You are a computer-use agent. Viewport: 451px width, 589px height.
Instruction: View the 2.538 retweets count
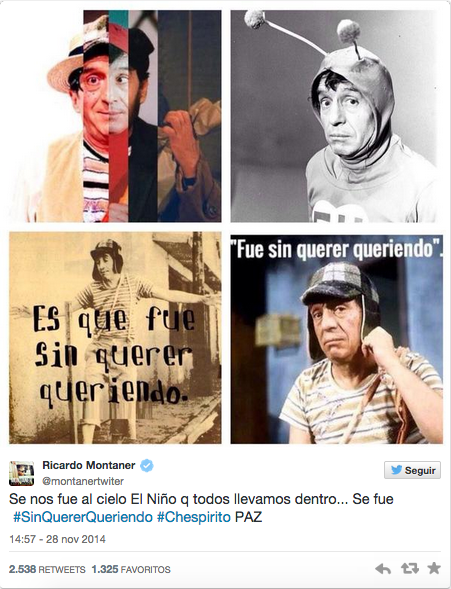(x=47, y=569)
